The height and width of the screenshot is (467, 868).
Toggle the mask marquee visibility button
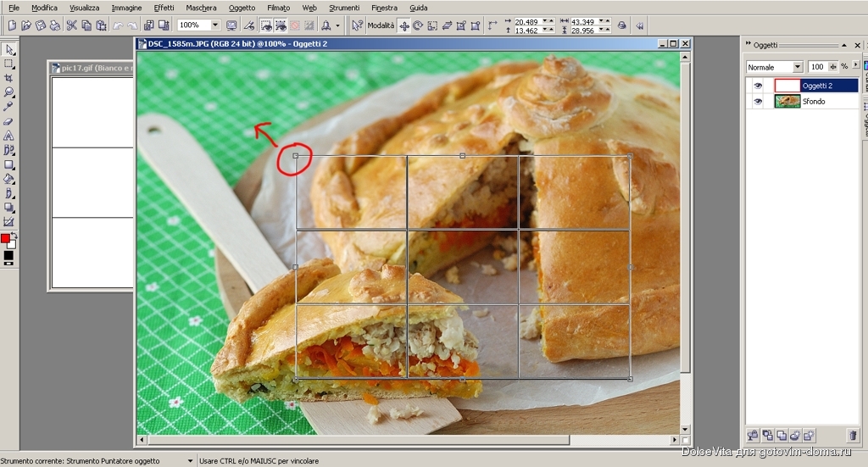click(x=266, y=25)
